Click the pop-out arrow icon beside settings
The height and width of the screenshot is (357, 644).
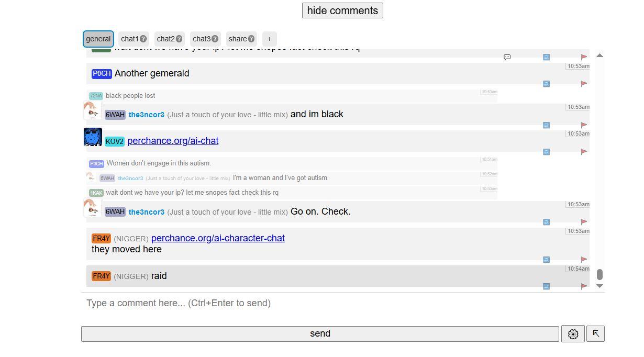tap(596, 334)
